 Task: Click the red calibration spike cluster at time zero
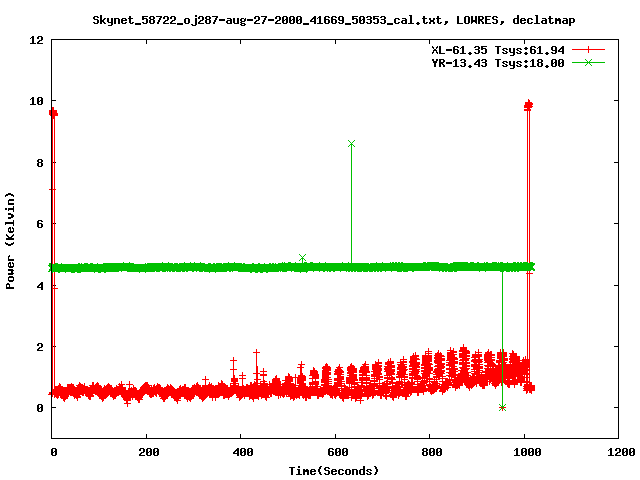pyautogui.click(x=53, y=113)
